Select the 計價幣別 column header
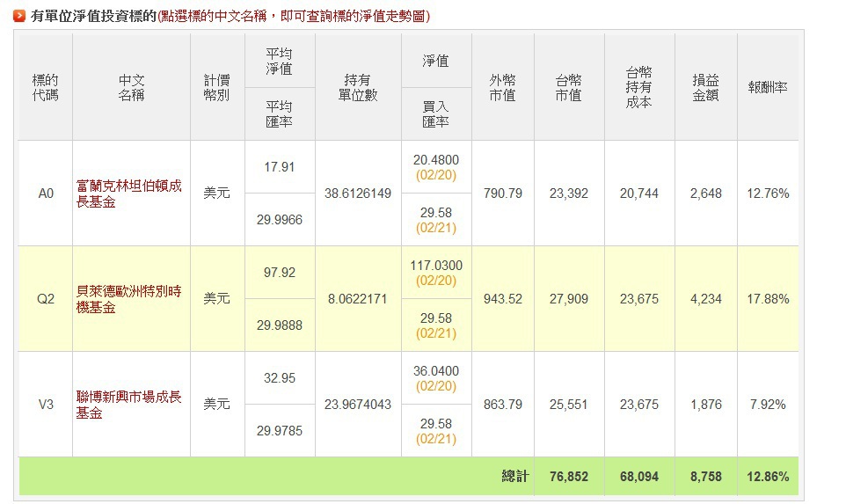This screenshot has height=504, width=846. tap(217, 87)
